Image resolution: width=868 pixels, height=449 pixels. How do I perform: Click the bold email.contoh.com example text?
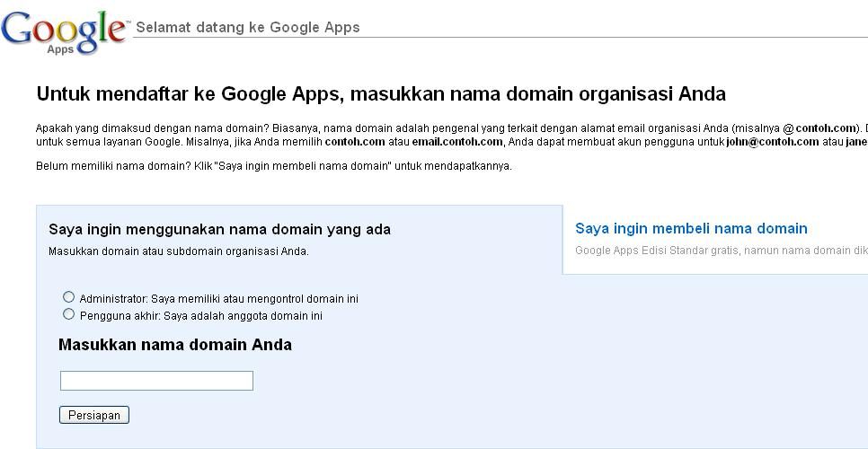[x=457, y=142]
